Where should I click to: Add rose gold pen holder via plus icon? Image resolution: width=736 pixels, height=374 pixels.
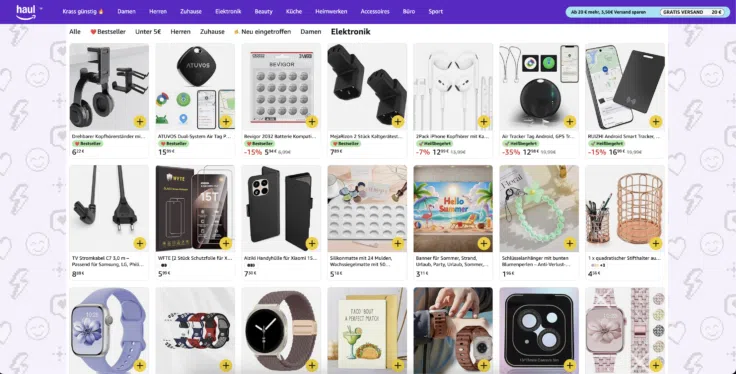pyautogui.click(x=656, y=243)
